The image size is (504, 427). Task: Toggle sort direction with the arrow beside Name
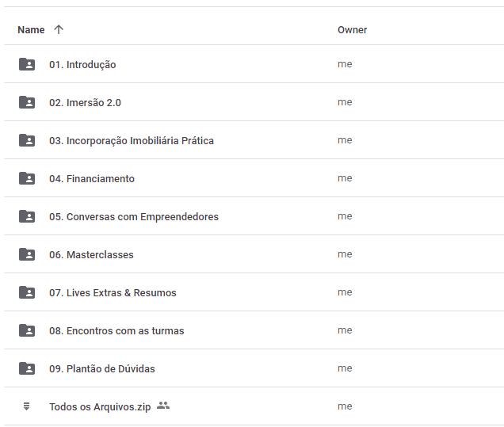pos(59,29)
